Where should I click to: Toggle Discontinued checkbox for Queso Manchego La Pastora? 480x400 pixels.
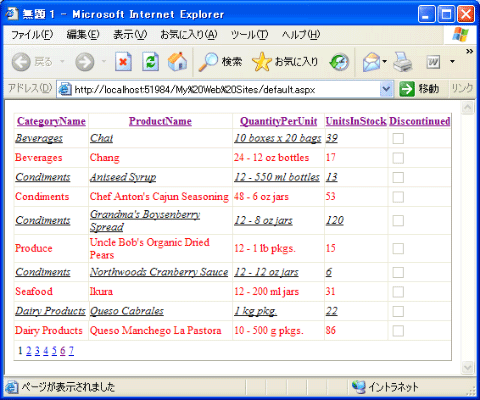(398, 331)
